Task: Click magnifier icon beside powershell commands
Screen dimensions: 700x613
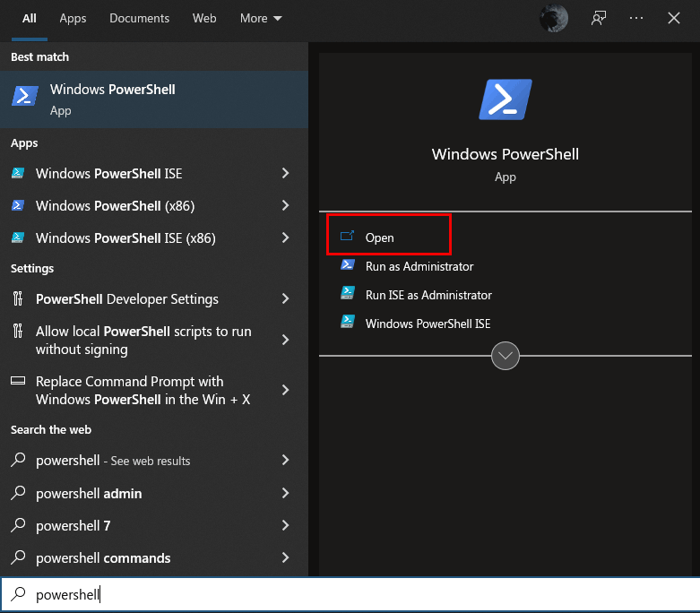Action: click(18, 557)
